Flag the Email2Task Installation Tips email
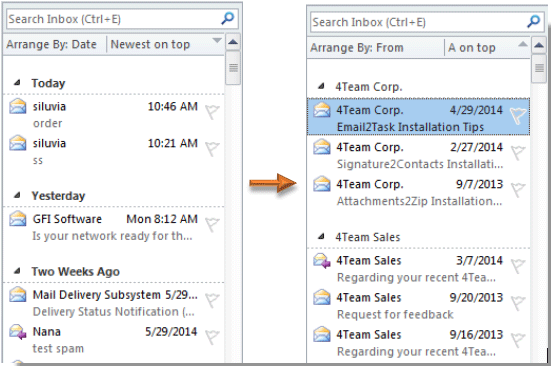 (x=518, y=116)
